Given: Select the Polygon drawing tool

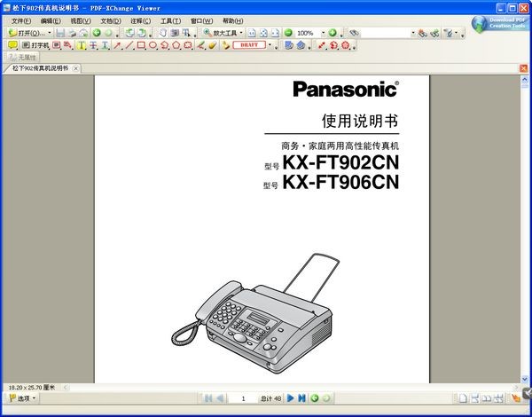Looking at the screenshot, I should coord(176,45).
